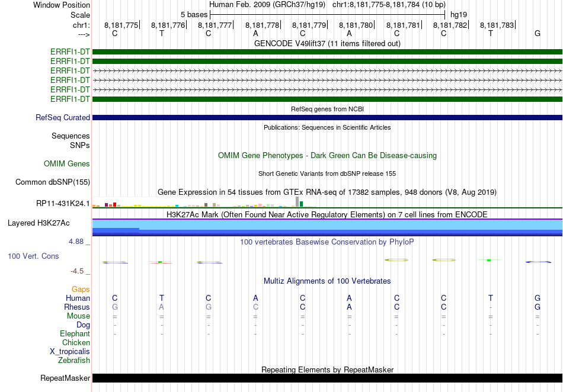Click 'Publications: Sequences in Scientific Articles' title
This screenshot has width=563, height=392.
pos(327,127)
